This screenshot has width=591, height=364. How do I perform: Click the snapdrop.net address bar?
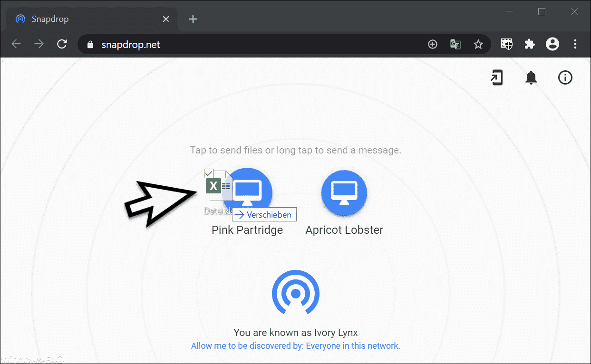pos(284,44)
